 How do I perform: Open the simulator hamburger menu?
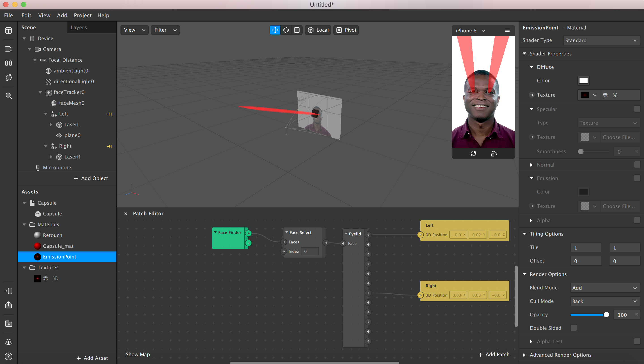[507, 30]
